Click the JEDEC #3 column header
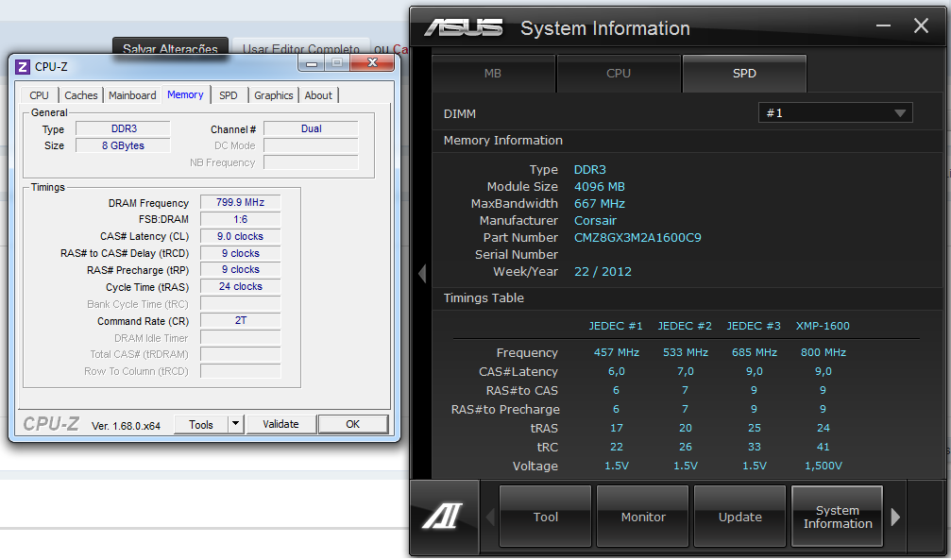The height and width of the screenshot is (560, 951). tap(754, 326)
